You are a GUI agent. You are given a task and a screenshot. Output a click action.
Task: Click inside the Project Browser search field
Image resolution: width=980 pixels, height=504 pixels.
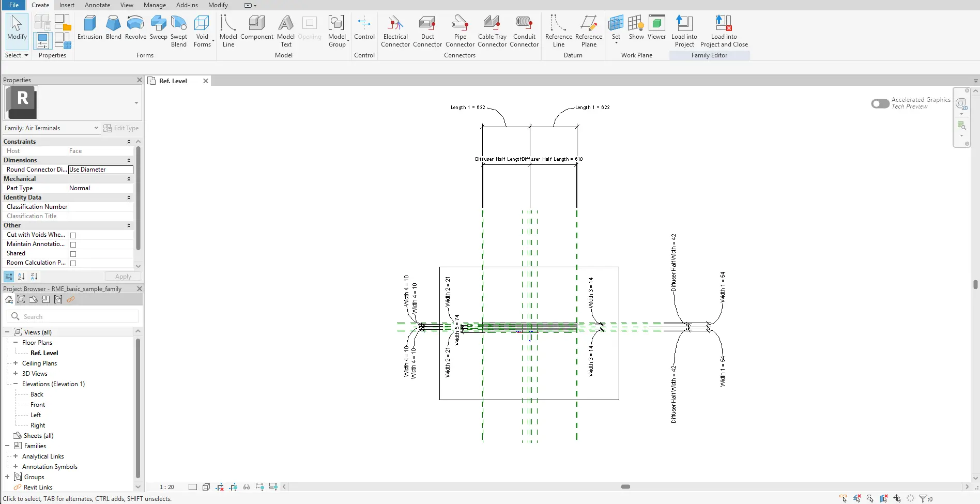point(72,316)
